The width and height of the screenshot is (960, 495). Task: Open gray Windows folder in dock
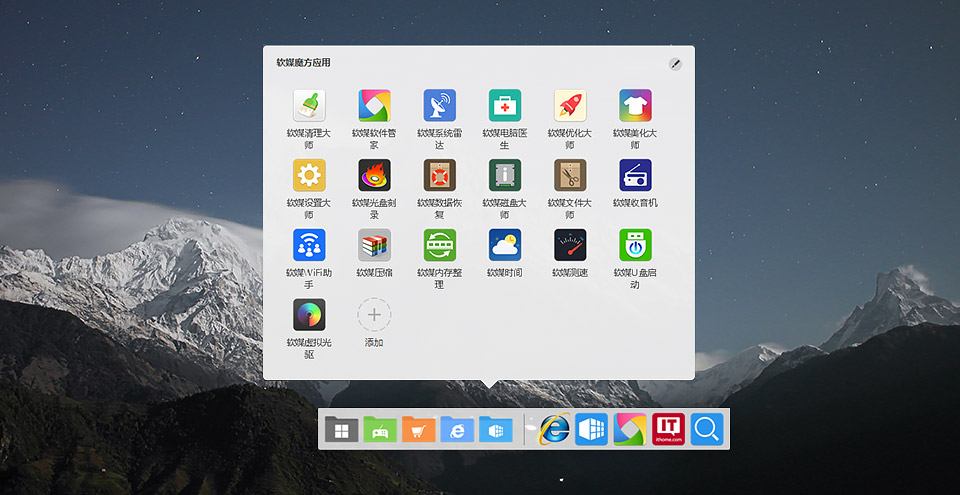(x=341, y=429)
